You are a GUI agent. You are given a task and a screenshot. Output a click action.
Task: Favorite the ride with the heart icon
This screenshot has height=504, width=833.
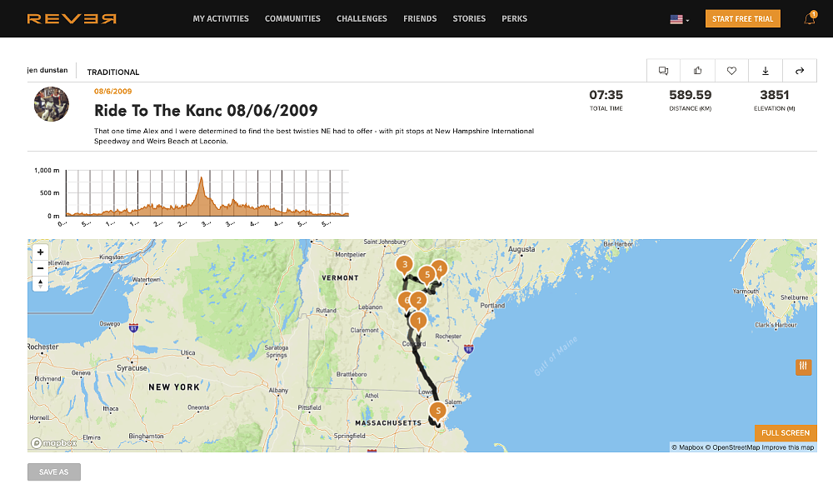click(731, 71)
